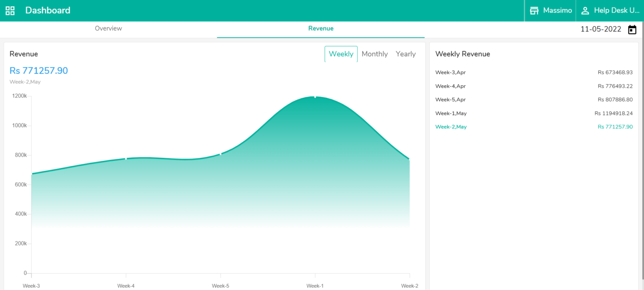Click the Week-5 data point on chart
Image resolution: width=644 pixels, height=290 pixels.
coord(221,154)
